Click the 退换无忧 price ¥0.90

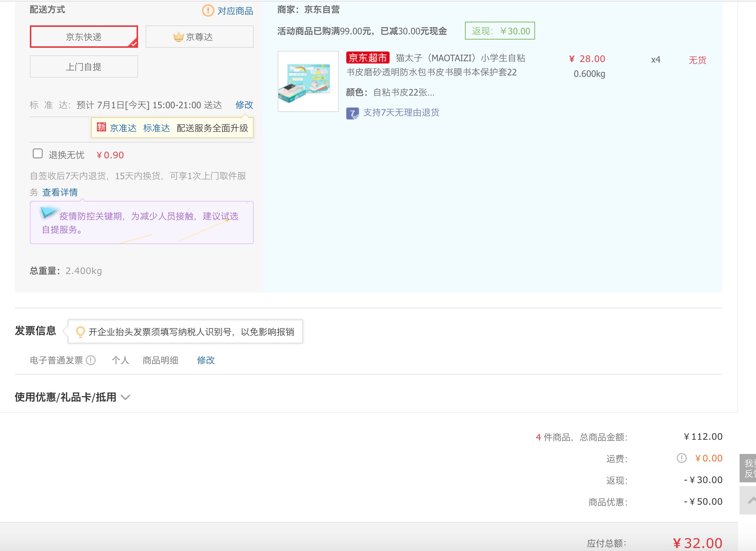point(110,155)
